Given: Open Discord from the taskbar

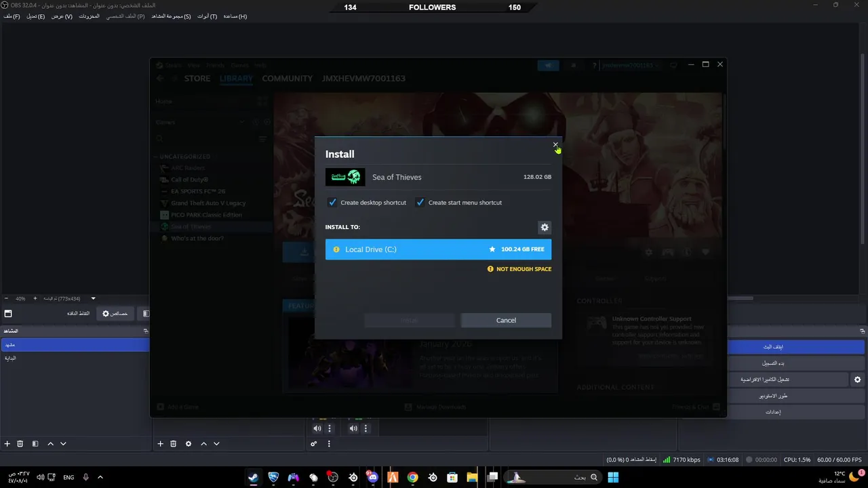Looking at the screenshot, I should pyautogui.click(x=372, y=477).
